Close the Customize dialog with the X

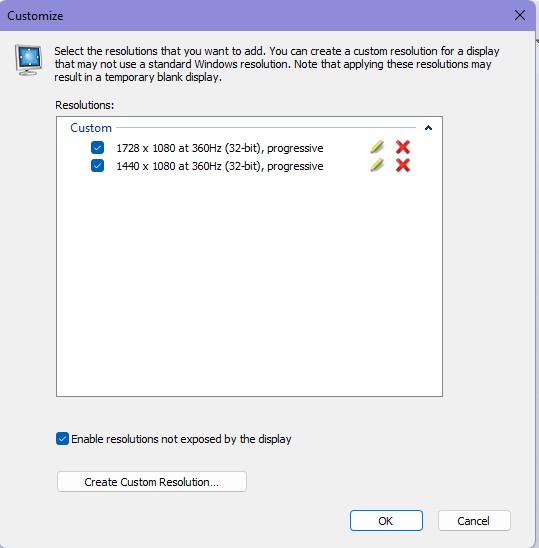click(520, 15)
